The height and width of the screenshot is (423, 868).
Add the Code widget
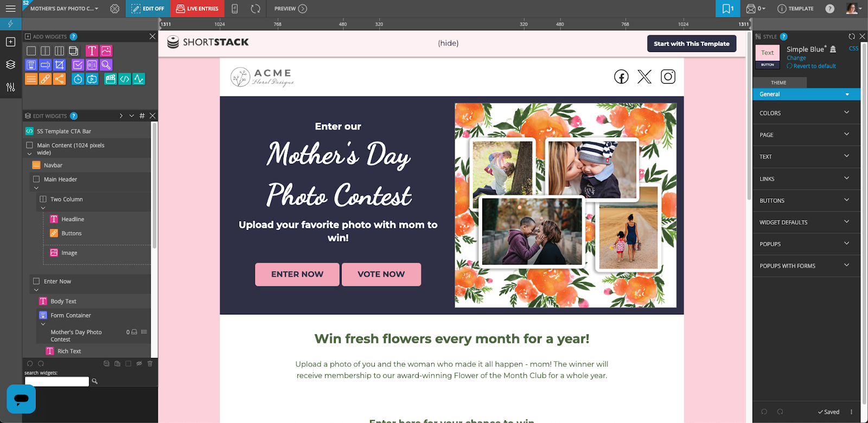tap(125, 79)
